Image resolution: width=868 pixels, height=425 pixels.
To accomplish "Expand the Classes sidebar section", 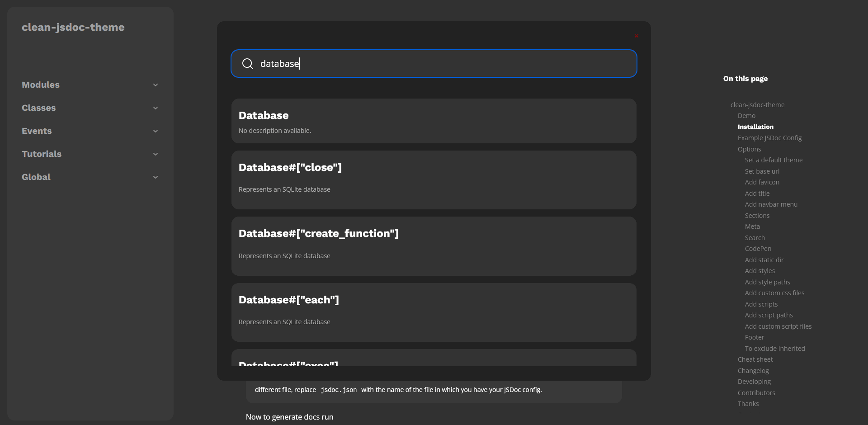I will coord(156,108).
